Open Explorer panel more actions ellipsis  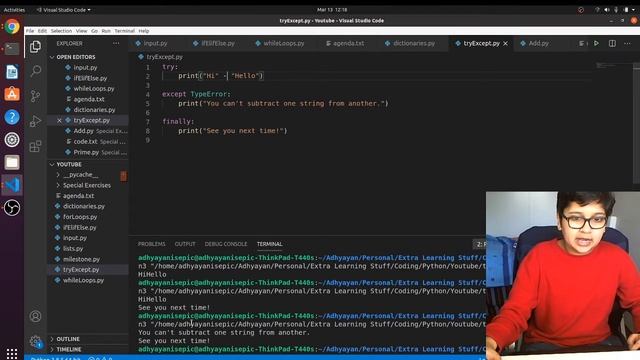[116, 43]
